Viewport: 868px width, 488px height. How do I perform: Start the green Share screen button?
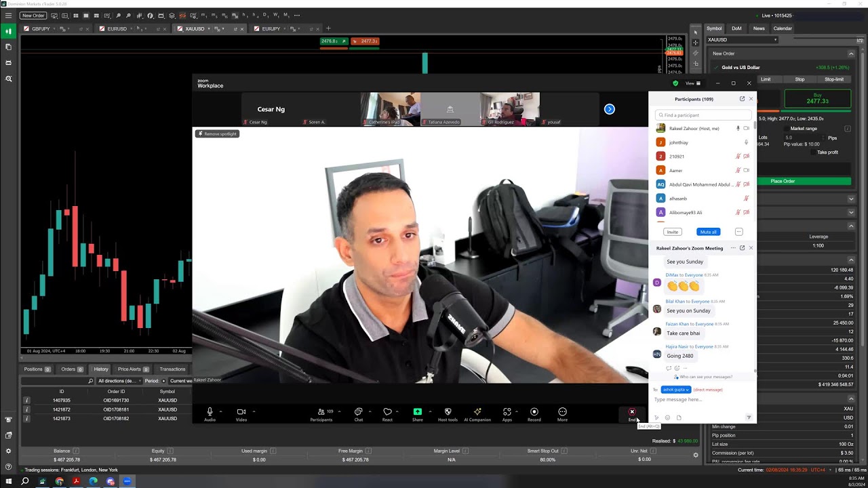pos(418,411)
